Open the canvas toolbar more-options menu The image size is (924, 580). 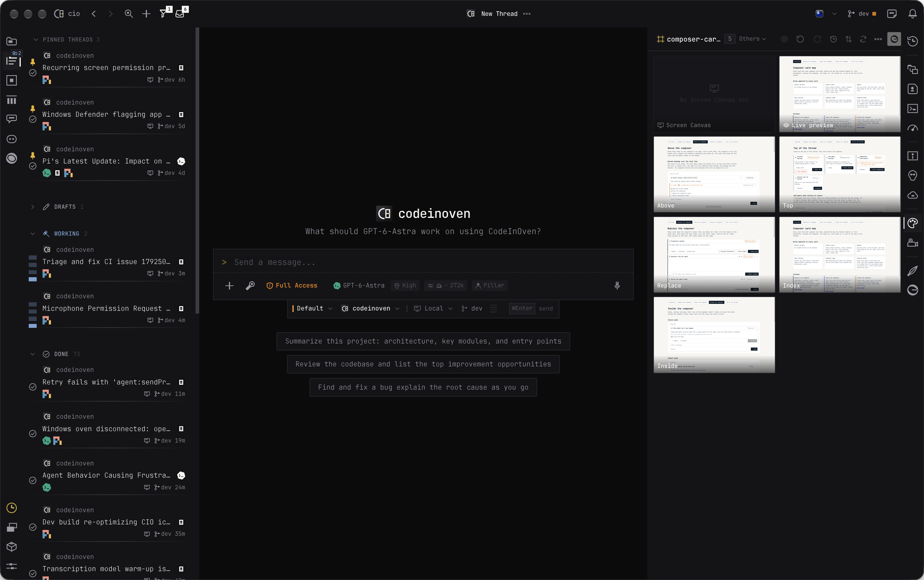pos(878,39)
